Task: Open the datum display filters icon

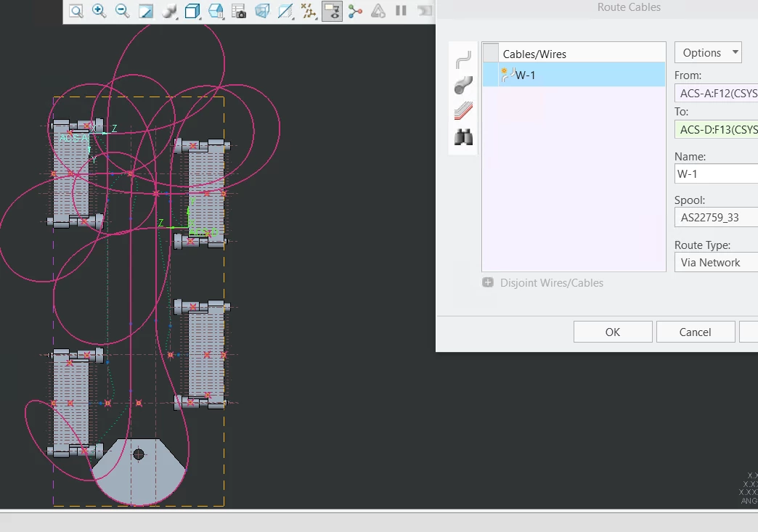Action: (309, 11)
